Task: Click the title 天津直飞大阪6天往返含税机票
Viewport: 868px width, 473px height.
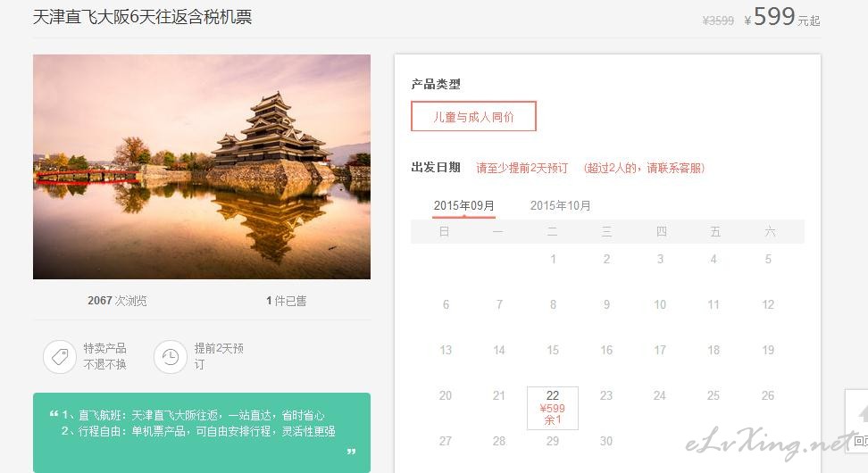Action: (142, 17)
